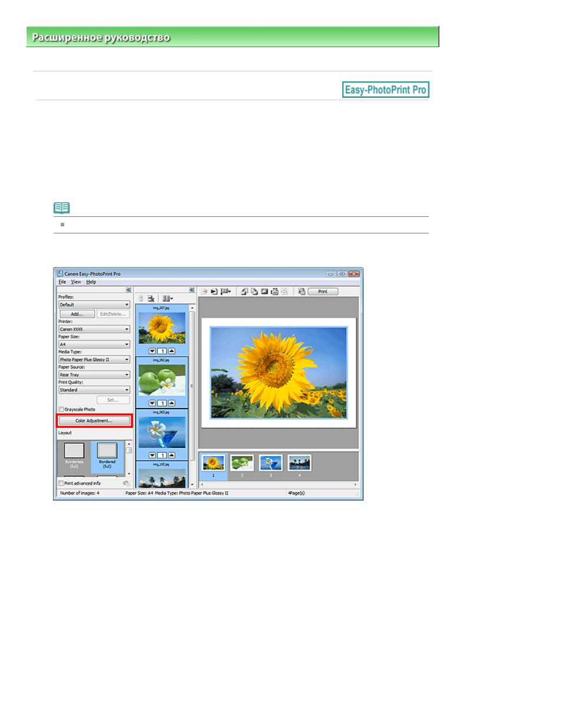562x728 pixels.
Task: Open the Printer dropdown showing Canon XXXX
Action: click(94, 330)
